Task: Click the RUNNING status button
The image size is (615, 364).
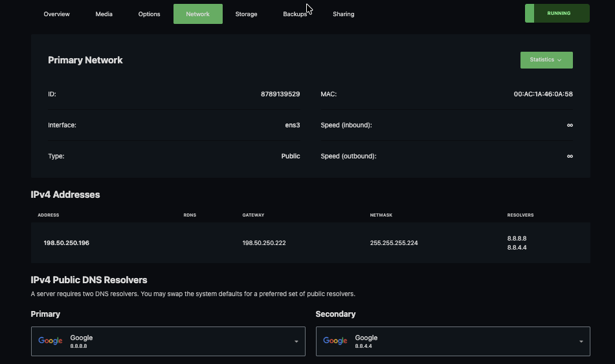Action: click(557, 14)
